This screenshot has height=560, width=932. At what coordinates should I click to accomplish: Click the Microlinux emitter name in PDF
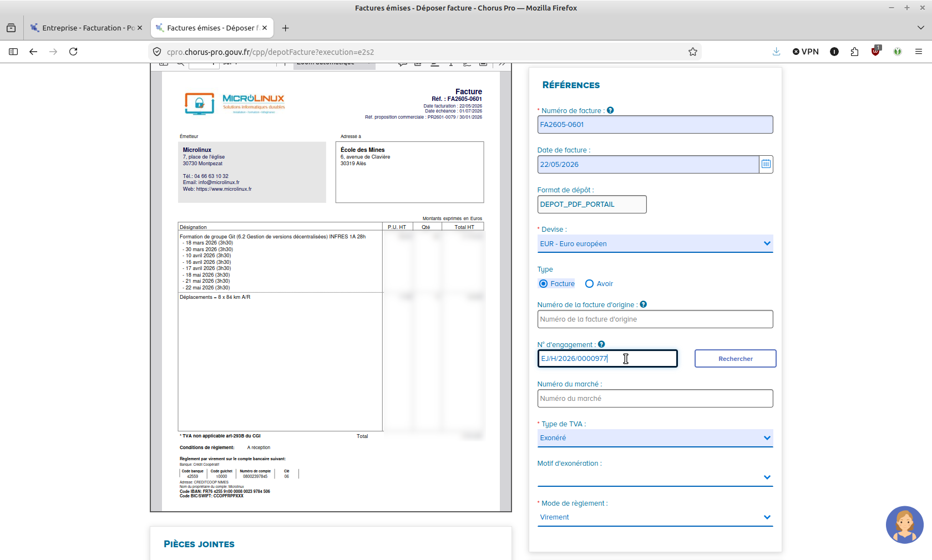pos(197,150)
